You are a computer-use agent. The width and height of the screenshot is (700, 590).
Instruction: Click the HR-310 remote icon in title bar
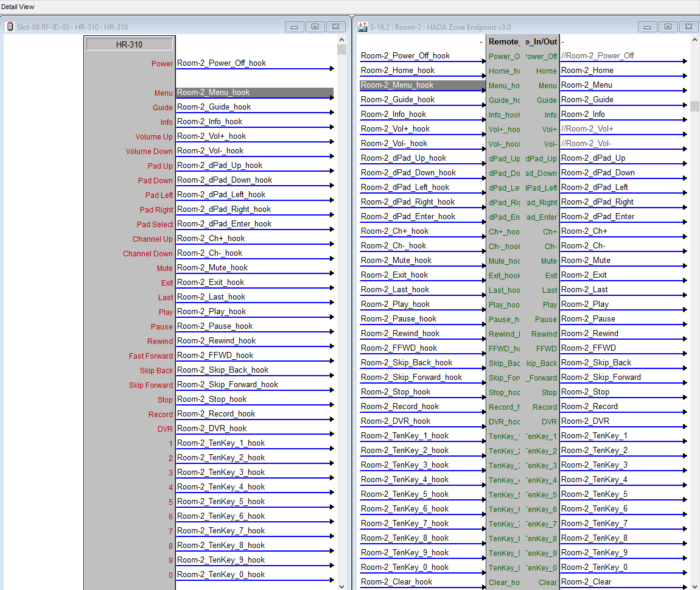pos(10,27)
